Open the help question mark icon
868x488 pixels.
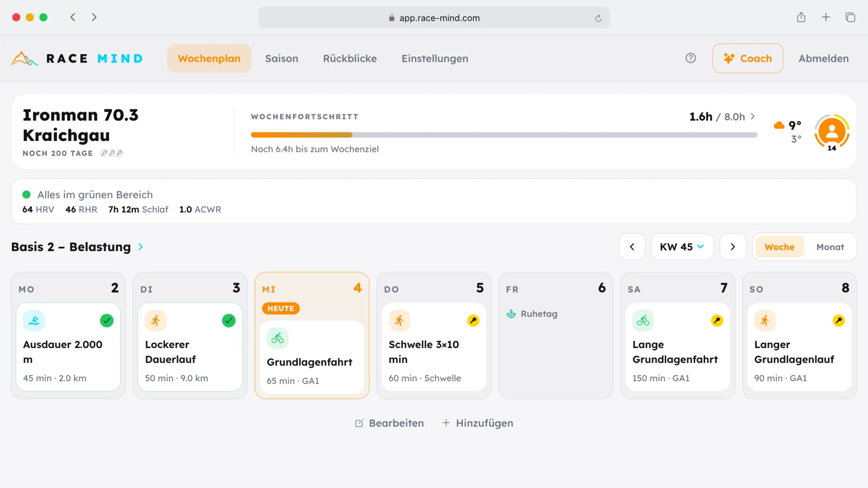(691, 58)
